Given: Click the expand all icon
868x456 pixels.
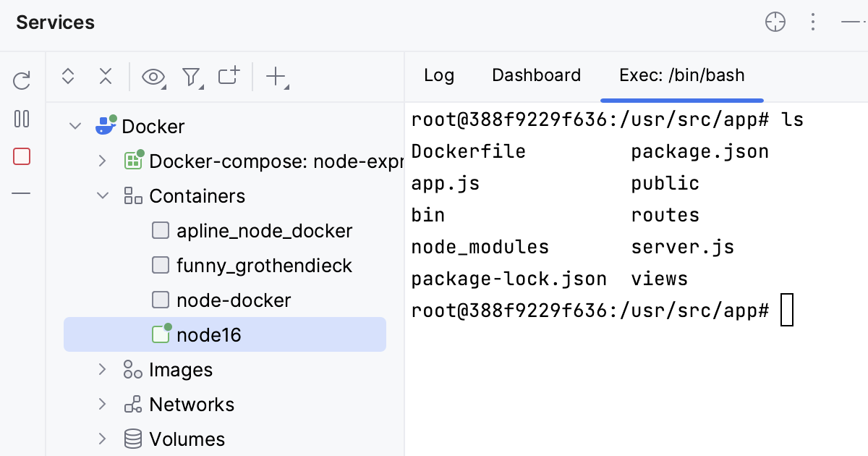Looking at the screenshot, I should click(x=67, y=76).
